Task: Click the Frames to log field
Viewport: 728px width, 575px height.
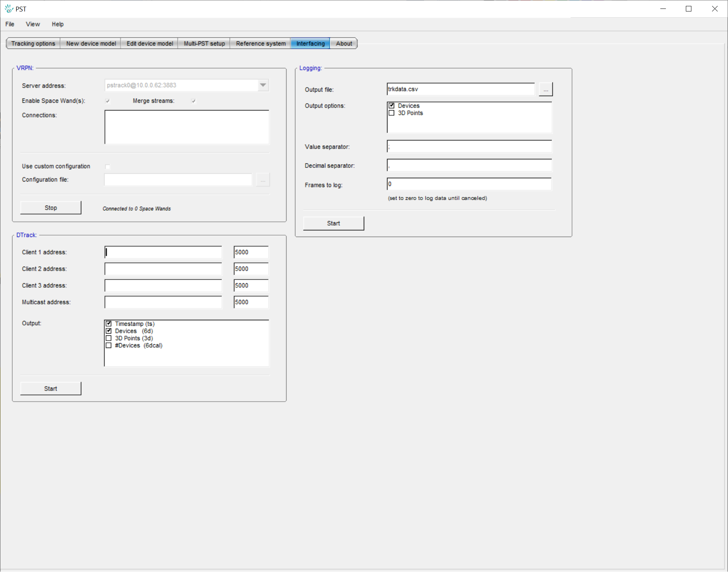Action: [x=469, y=184]
